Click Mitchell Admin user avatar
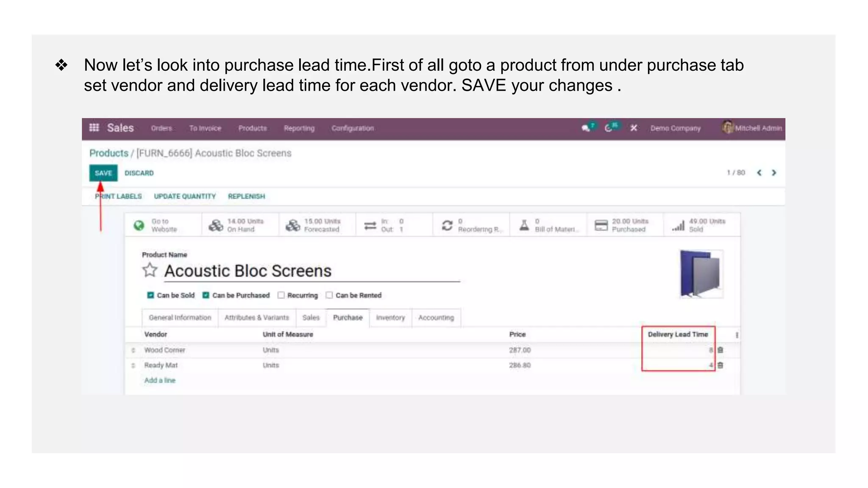Image resolution: width=868 pixels, height=488 pixels. pyautogui.click(x=728, y=128)
